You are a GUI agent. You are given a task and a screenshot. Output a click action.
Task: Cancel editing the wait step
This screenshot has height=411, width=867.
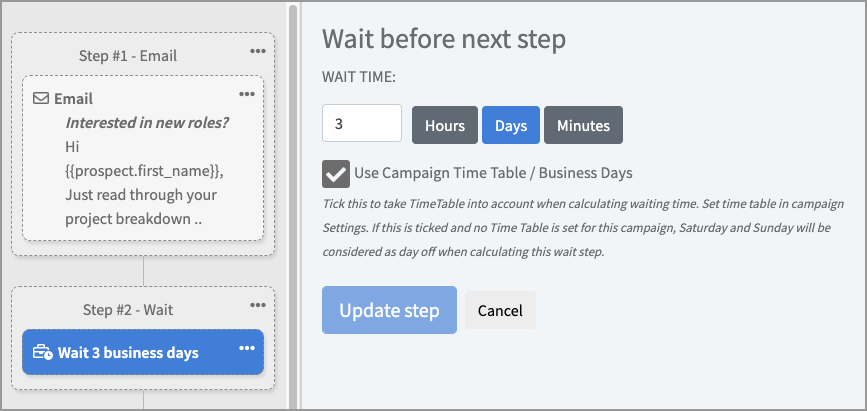(x=500, y=310)
